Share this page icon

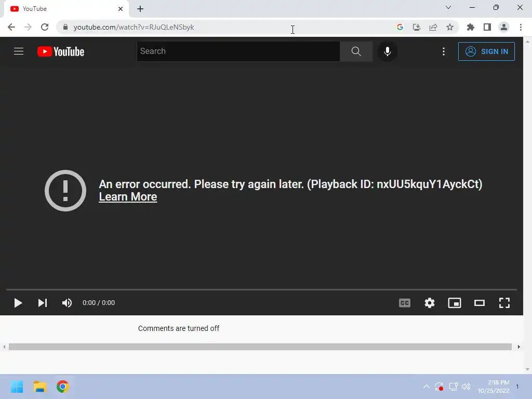point(433,27)
